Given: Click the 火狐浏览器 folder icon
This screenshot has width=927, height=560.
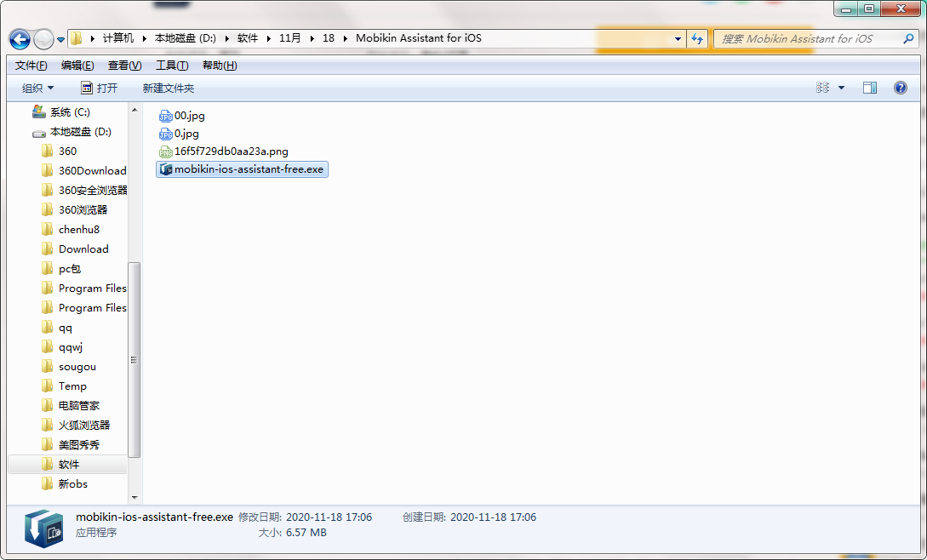Looking at the screenshot, I should coord(48,425).
